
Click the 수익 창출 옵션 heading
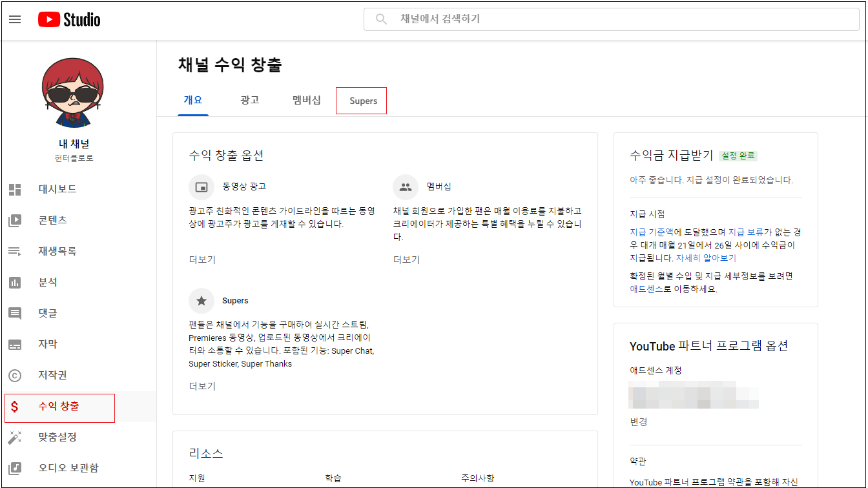(226, 155)
